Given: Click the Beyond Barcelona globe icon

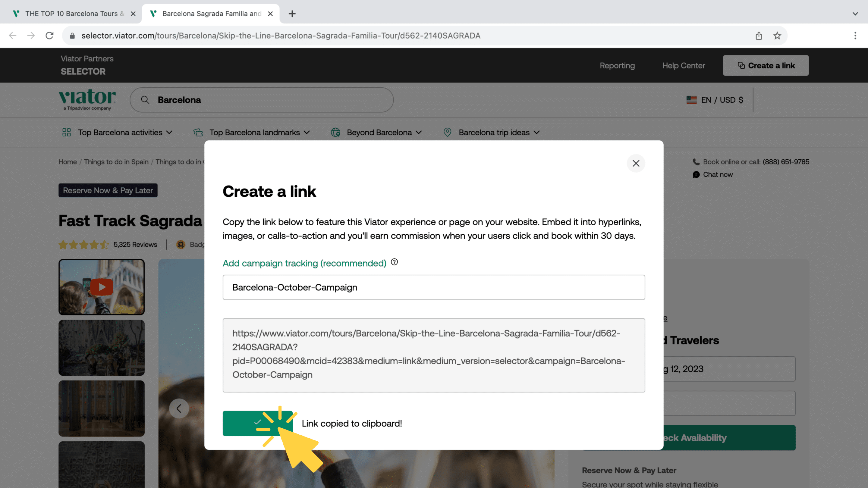Looking at the screenshot, I should click(336, 132).
